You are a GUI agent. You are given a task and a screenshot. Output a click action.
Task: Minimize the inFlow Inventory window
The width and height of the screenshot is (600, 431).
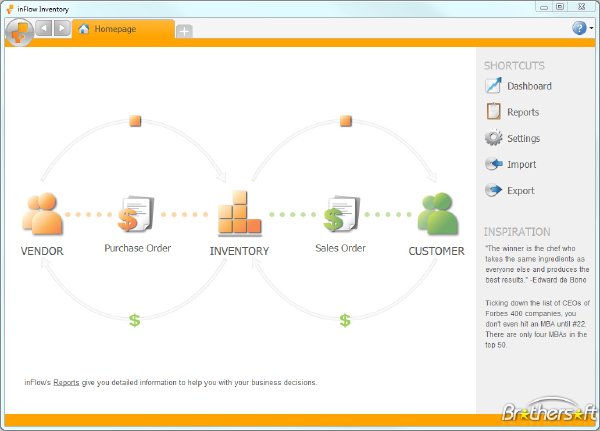pyautogui.click(x=544, y=7)
